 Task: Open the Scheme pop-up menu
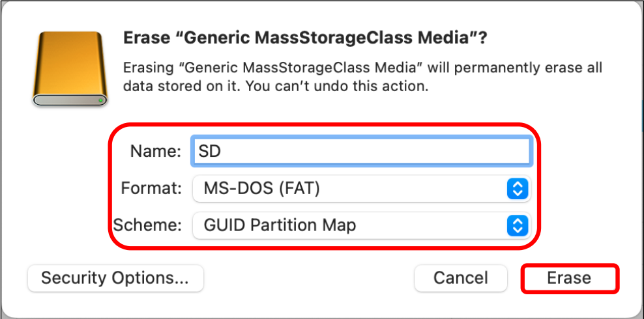(x=362, y=225)
